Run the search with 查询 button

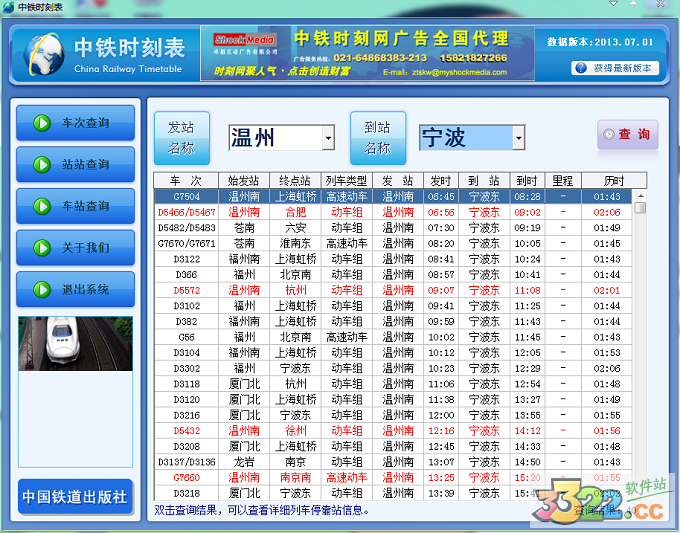628,134
